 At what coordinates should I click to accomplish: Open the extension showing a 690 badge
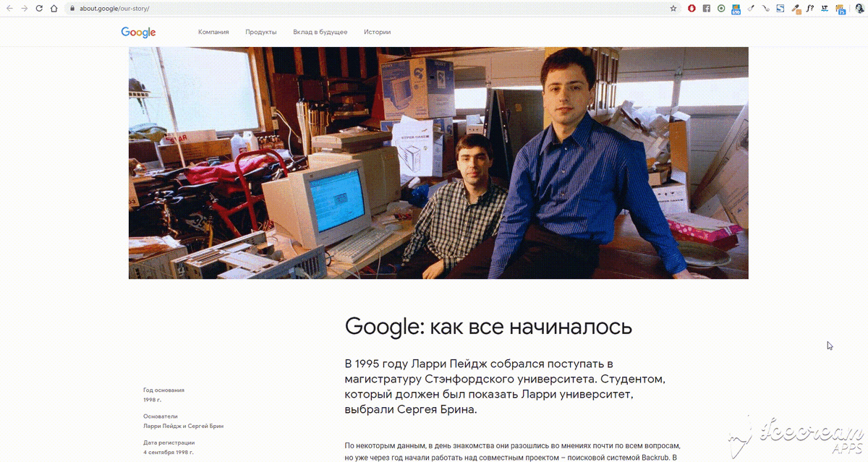pyautogui.click(x=736, y=8)
